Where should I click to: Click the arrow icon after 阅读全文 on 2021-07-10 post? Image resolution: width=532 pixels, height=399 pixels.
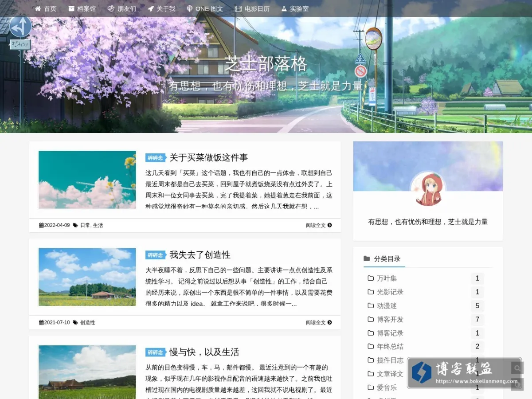click(x=329, y=322)
